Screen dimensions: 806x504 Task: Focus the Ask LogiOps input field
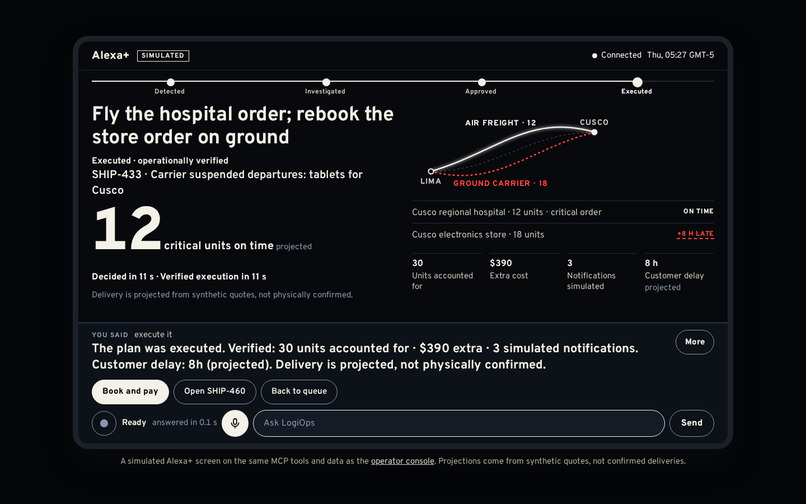[459, 423]
